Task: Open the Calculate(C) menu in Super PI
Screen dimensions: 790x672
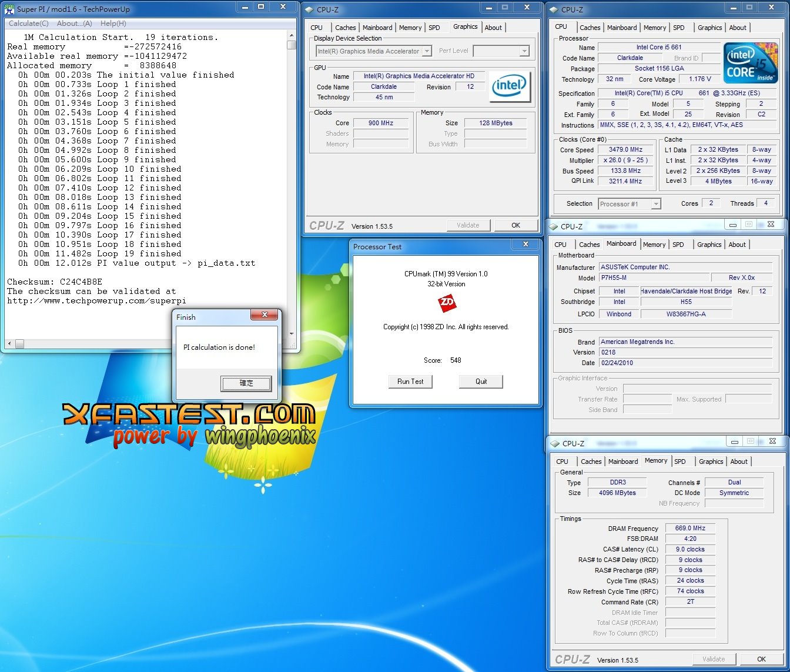Action: coord(29,24)
